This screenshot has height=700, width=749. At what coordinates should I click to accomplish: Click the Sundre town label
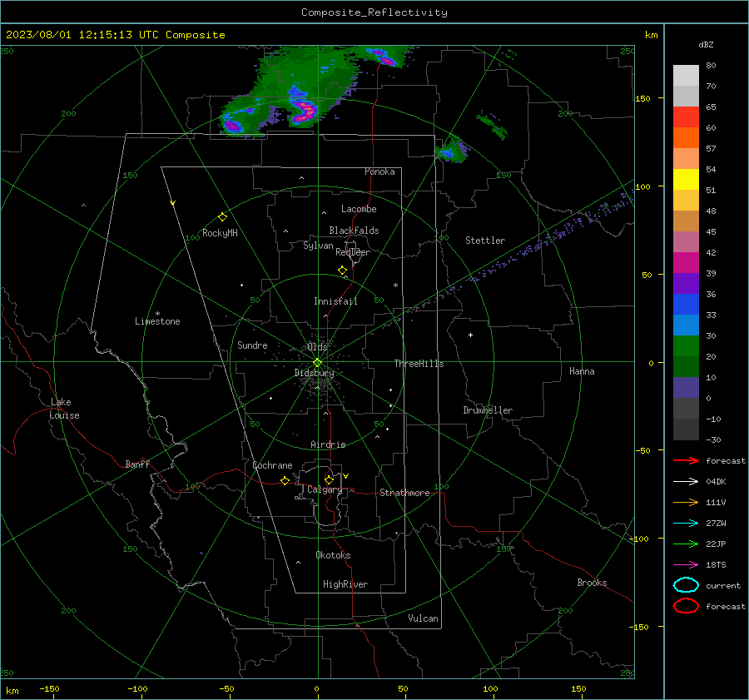point(252,345)
